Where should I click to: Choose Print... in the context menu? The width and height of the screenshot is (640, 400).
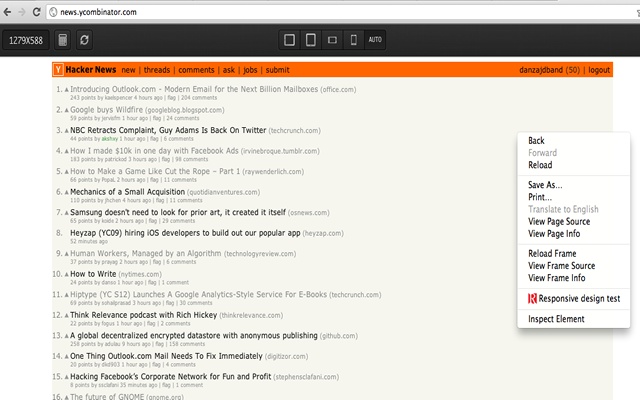[540, 197]
